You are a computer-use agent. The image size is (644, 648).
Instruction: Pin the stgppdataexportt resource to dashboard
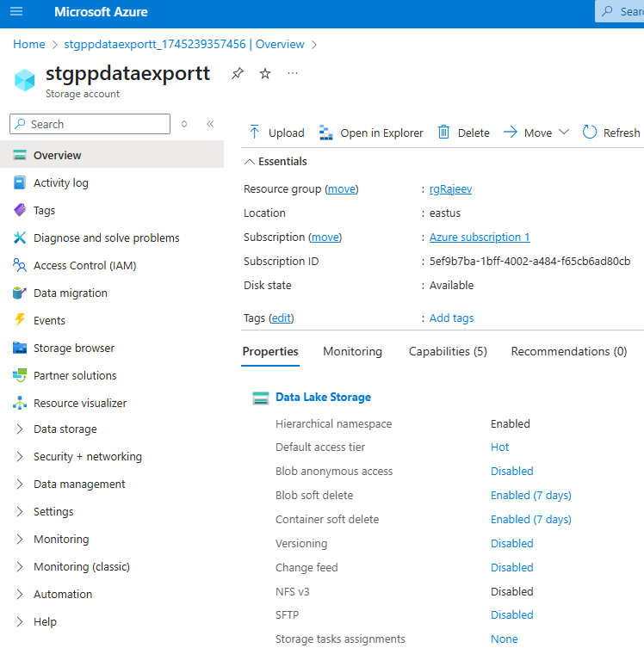(x=237, y=74)
